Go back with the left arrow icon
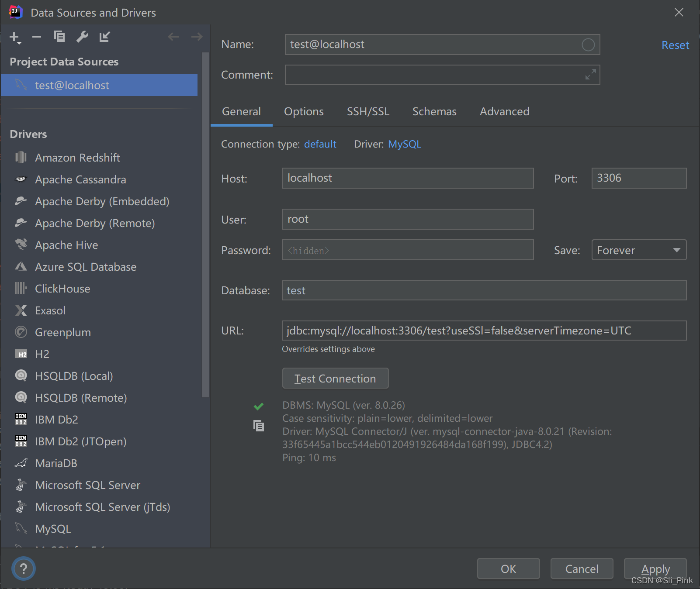This screenshot has height=589, width=700. coord(173,37)
